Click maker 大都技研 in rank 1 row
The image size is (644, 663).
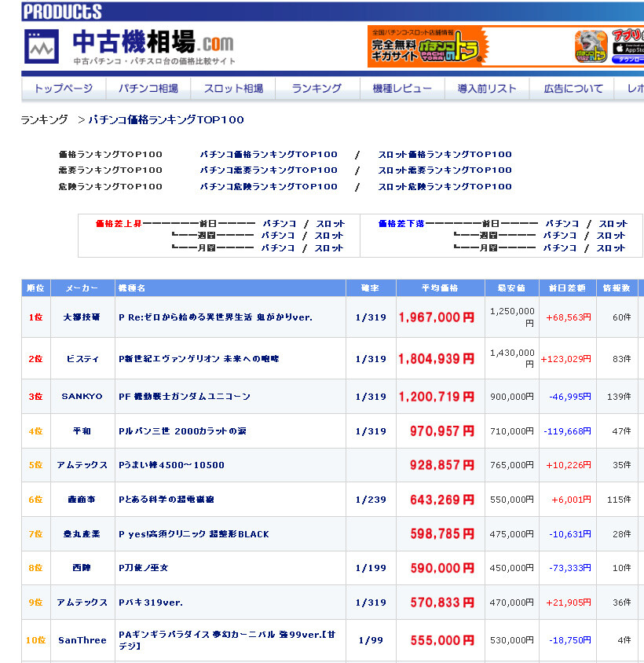pos(82,317)
